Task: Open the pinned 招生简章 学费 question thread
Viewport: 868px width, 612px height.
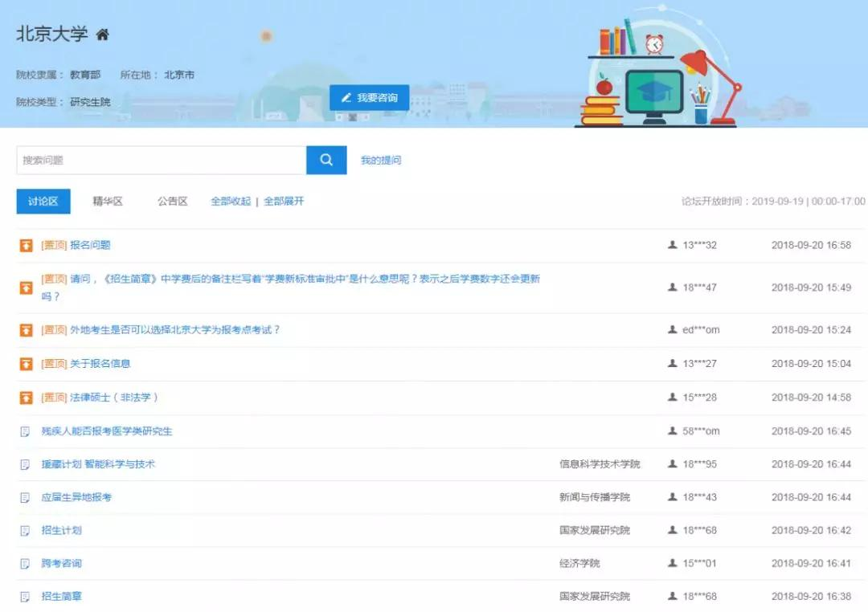Action: point(291,288)
